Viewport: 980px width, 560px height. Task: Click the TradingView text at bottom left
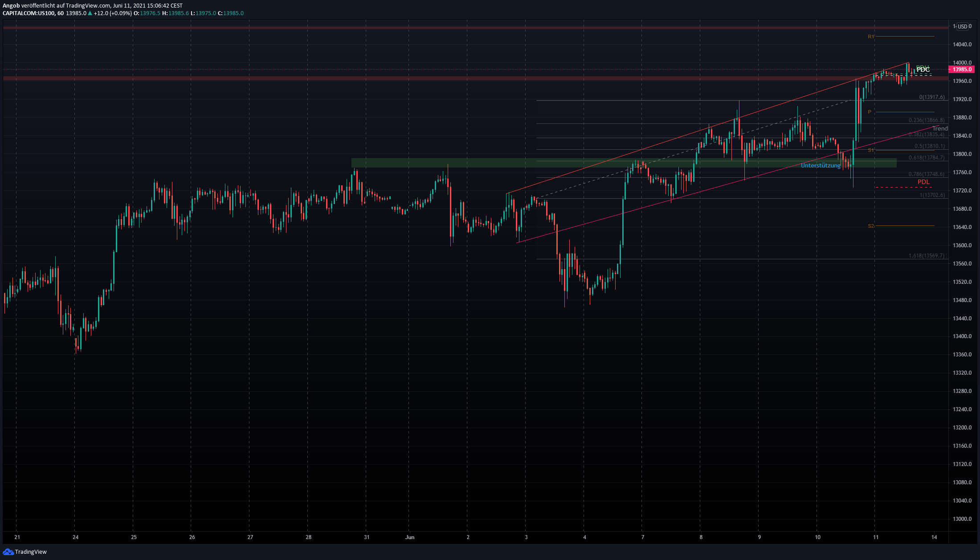(x=31, y=552)
